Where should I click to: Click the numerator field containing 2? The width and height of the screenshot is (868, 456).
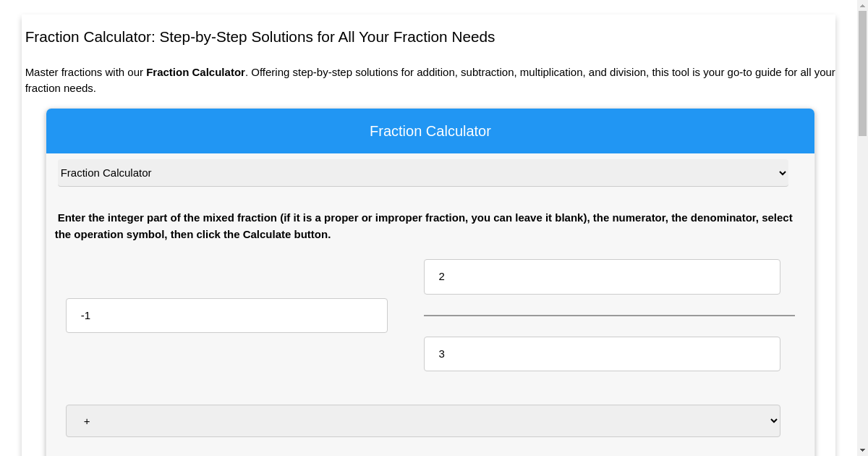602,276
